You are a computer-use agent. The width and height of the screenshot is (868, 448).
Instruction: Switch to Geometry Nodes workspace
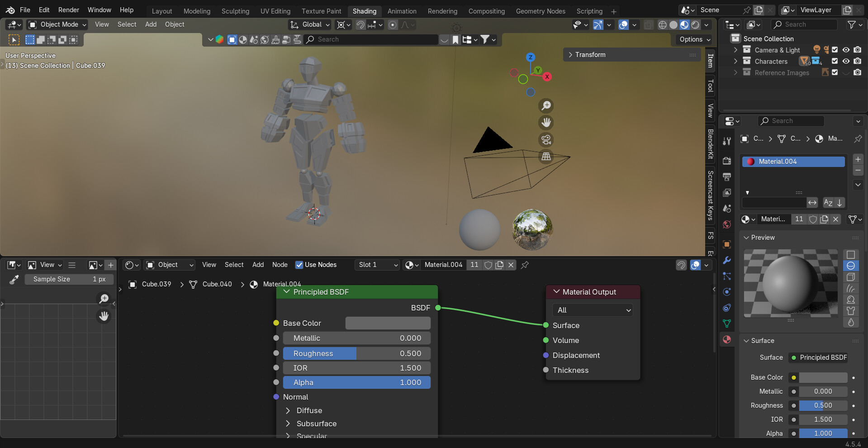tap(541, 11)
